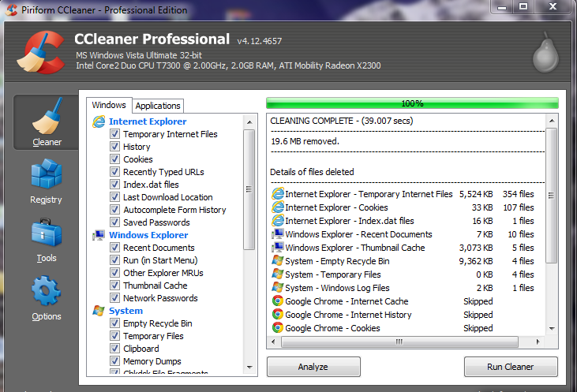Viewport: 577px width, 392px height.
Task: Select the Windows tab
Action: 109,105
